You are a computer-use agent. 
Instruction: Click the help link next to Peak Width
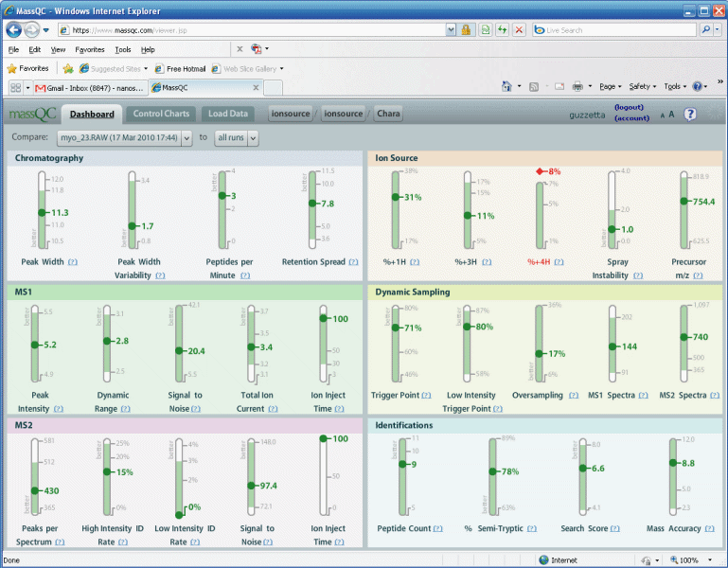coord(73,262)
